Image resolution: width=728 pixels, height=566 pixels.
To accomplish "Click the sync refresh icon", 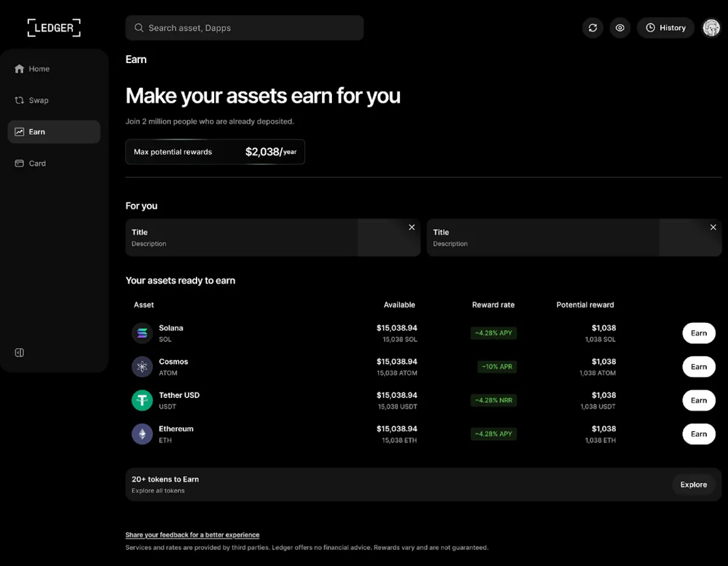I will tap(593, 28).
